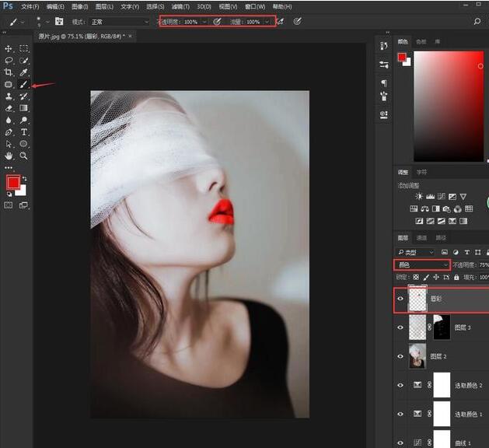Open the 文件(F) menu
The height and width of the screenshot is (448, 489).
tap(30, 6)
